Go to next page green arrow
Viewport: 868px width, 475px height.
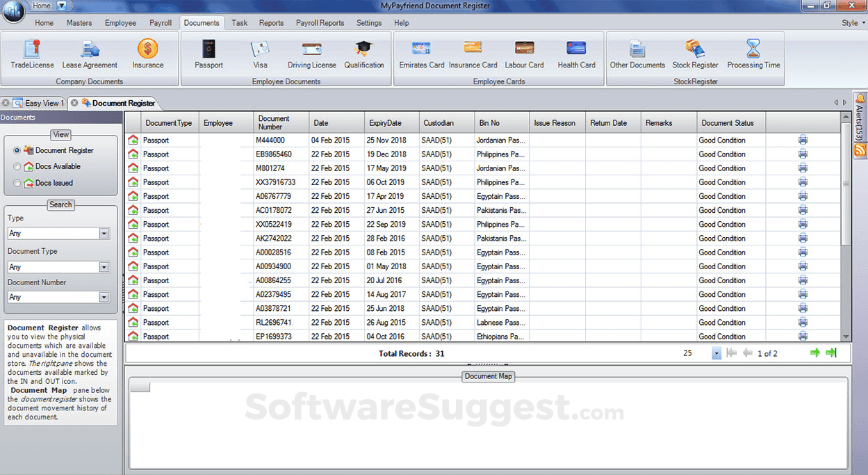pyautogui.click(x=815, y=353)
